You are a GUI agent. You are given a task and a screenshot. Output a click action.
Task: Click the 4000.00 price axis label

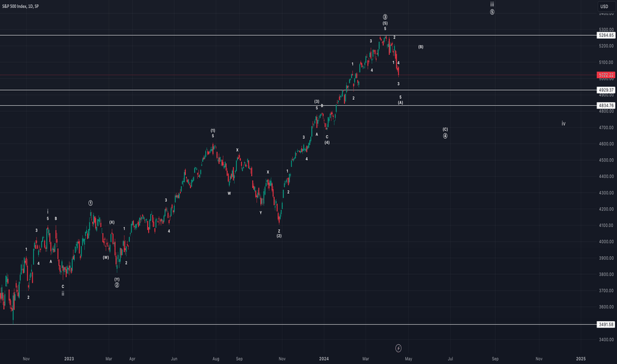[x=606, y=242]
